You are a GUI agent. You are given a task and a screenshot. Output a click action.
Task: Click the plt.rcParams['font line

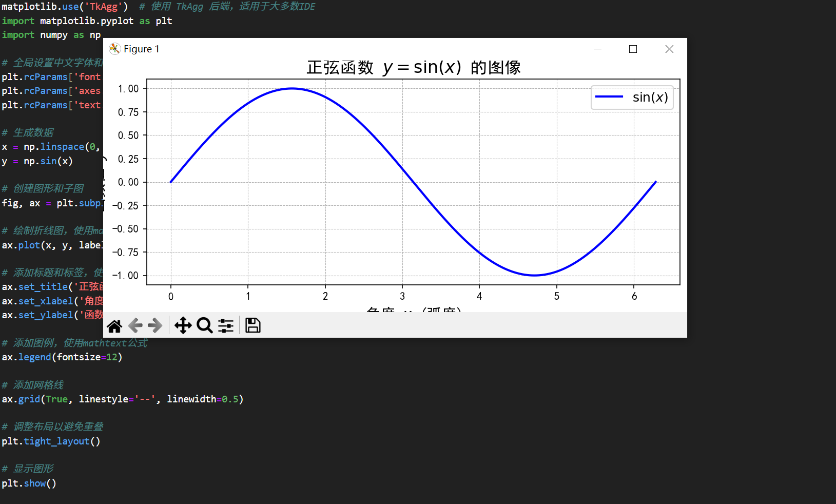(x=51, y=77)
